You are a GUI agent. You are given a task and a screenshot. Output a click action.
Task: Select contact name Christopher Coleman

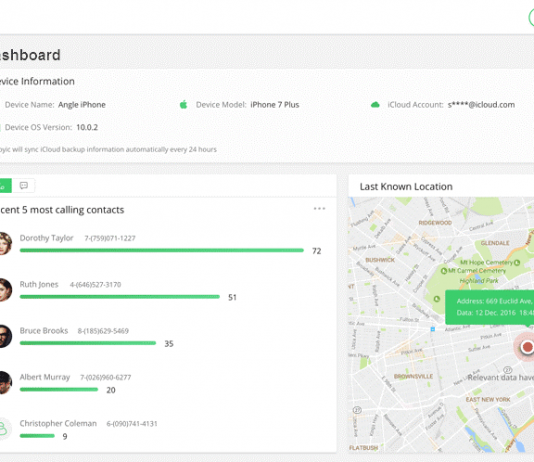click(58, 423)
